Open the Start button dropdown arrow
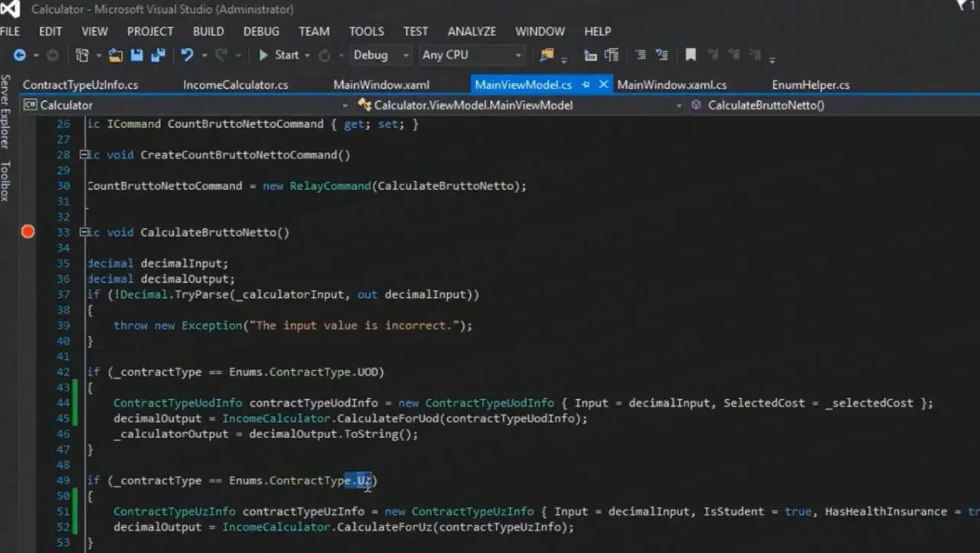 (307, 55)
